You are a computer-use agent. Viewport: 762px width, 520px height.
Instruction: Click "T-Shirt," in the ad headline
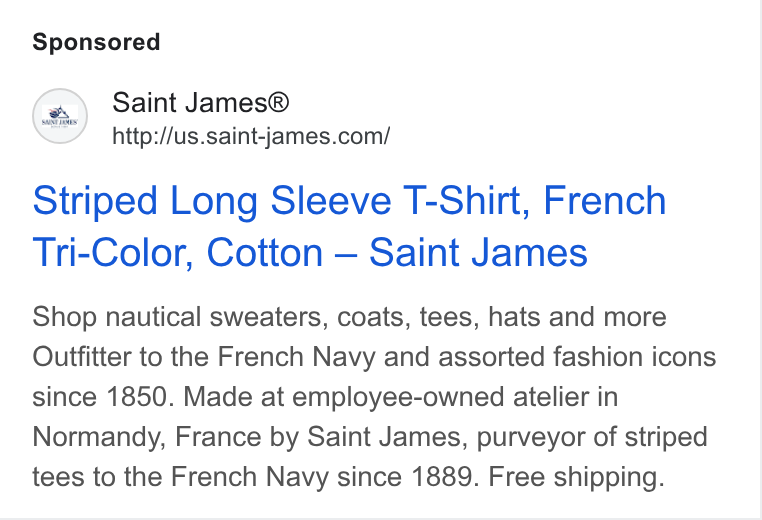tap(467, 201)
